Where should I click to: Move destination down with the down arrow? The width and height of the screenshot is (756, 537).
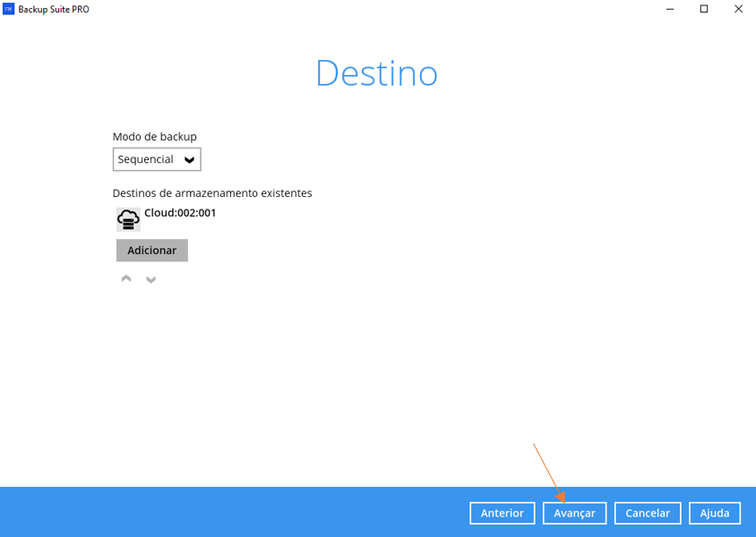tap(150, 279)
